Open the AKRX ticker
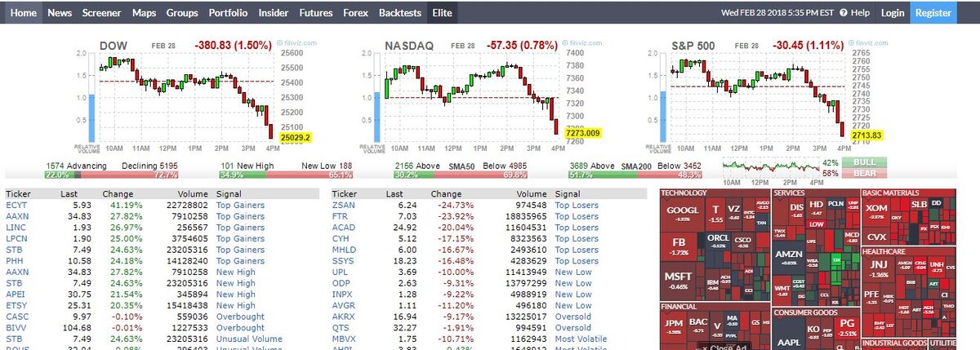The image size is (980, 350). (x=345, y=317)
